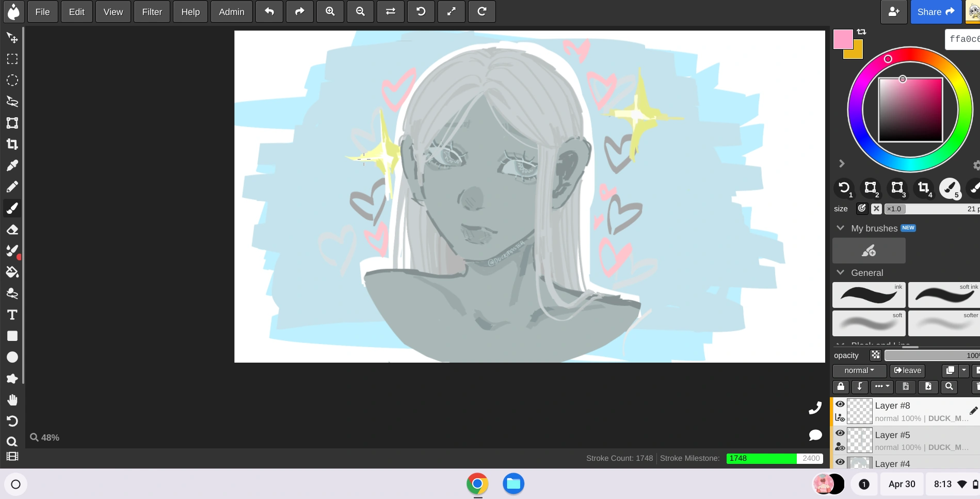980x499 pixels.
Task: Lock the current layer with the padlock icon
Action: pos(841,386)
